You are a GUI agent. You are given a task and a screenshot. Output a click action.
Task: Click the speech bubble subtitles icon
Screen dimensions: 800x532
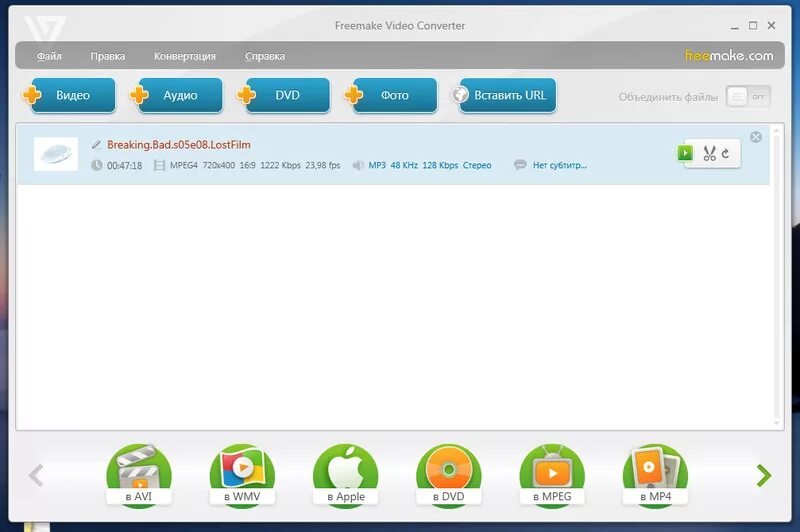pos(520,165)
